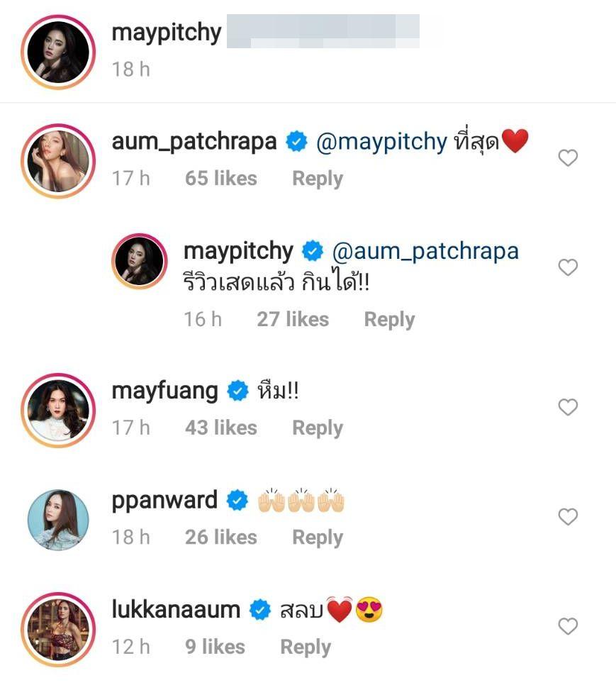The image size is (616, 685).
Task: Reply to aum_patchrapa's comment
Action: coord(318,178)
